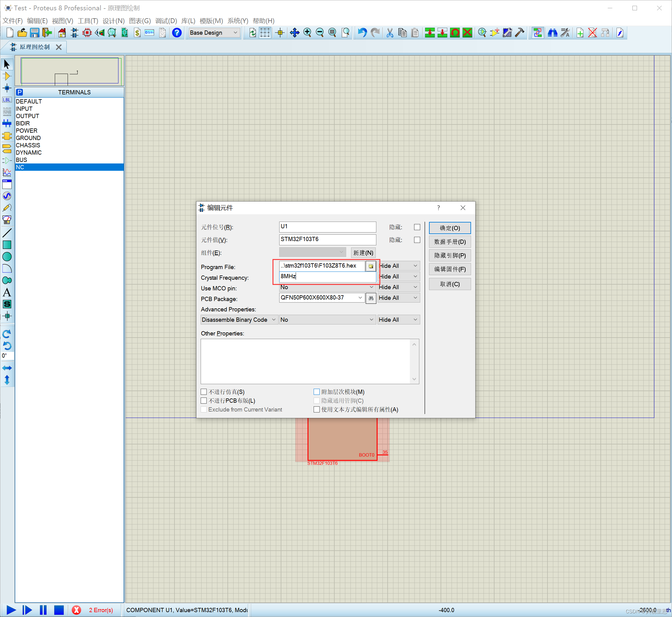Image resolution: width=672 pixels, height=617 pixels.
Task: Click the 隐藏引脚(P) button
Action: [449, 255]
